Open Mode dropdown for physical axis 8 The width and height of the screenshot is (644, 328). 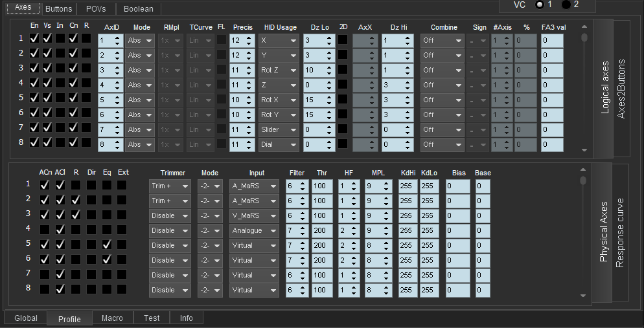pyautogui.click(x=210, y=290)
